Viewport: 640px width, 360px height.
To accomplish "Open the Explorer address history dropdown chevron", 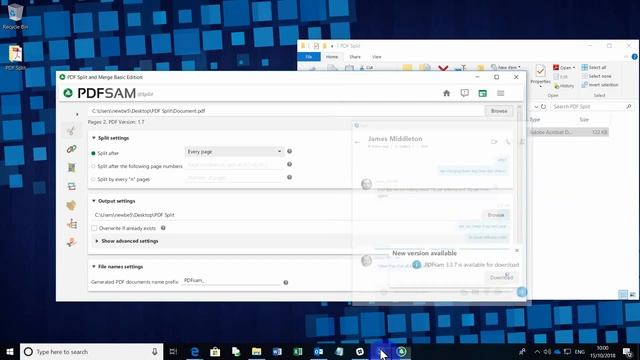I will (536, 107).
